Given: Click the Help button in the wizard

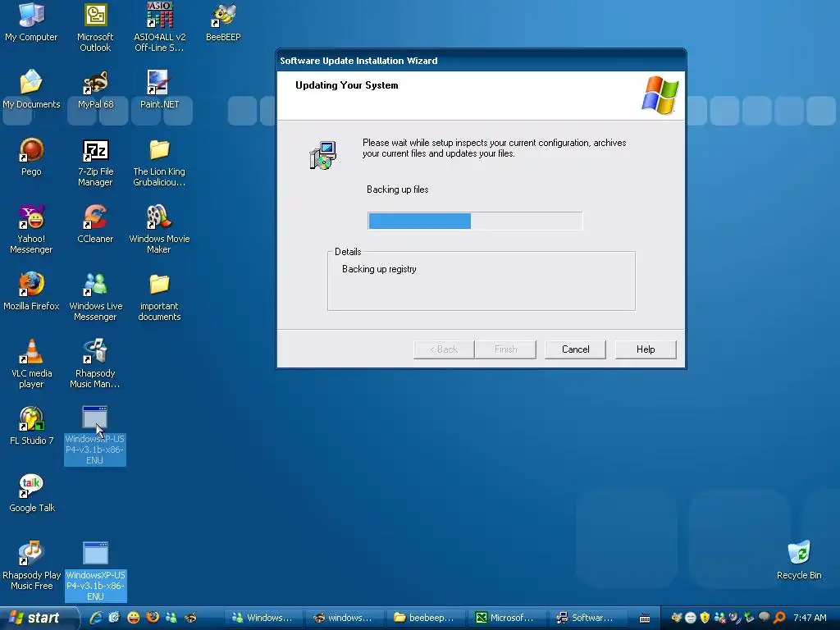Looking at the screenshot, I should [x=646, y=349].
